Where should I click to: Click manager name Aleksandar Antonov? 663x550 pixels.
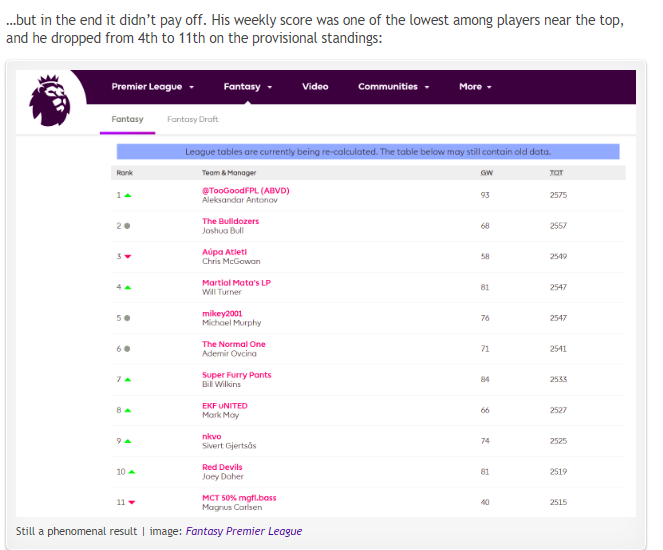click(240, 200)
